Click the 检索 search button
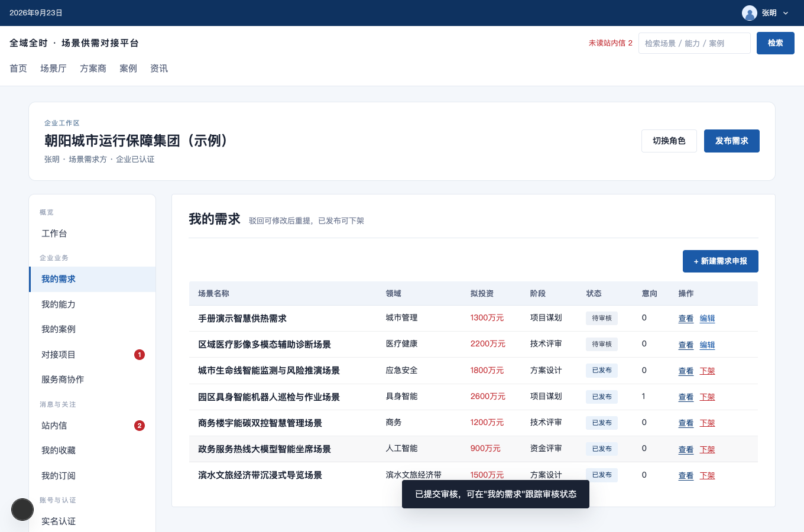804x532 pixels. [x=775, y=43]
